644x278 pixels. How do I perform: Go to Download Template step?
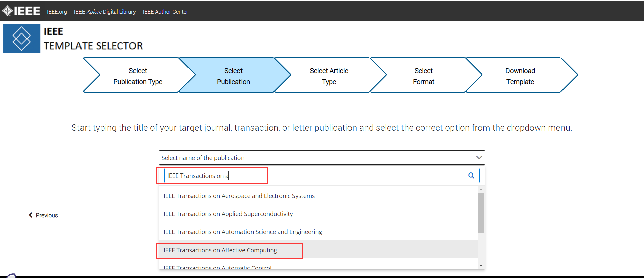point(520,76)
